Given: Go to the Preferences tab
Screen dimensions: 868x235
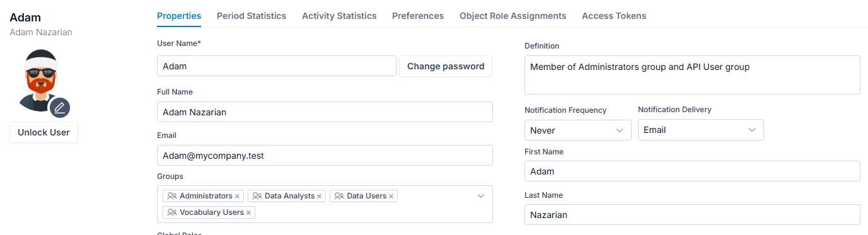Looking at the screenshot, I should click(x=418, y=16).
